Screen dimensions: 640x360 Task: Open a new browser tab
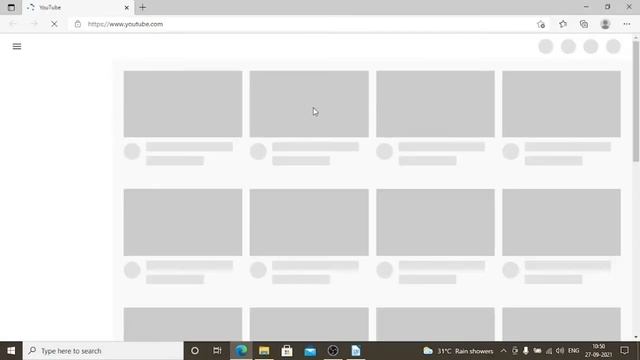142,7
